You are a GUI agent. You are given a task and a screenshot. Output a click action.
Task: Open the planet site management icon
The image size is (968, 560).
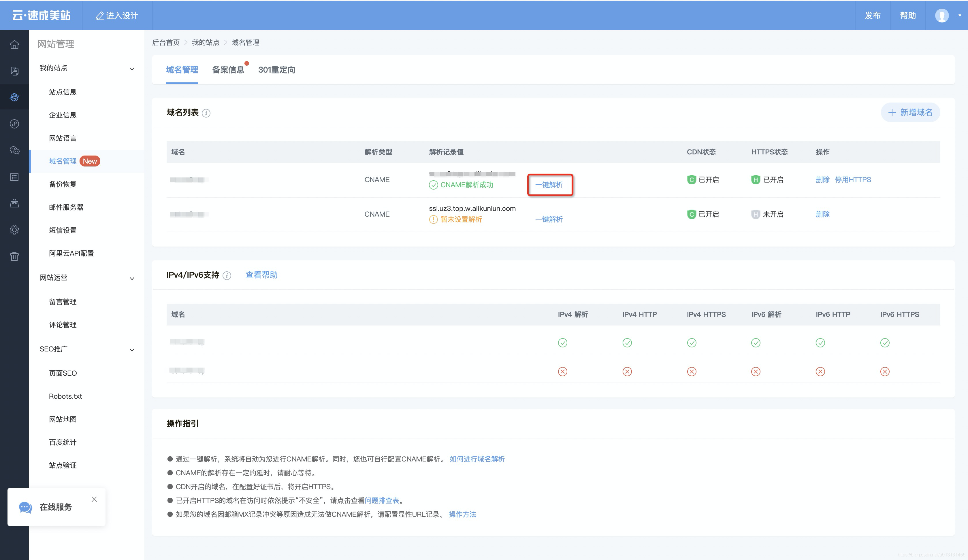pos(14,97)
